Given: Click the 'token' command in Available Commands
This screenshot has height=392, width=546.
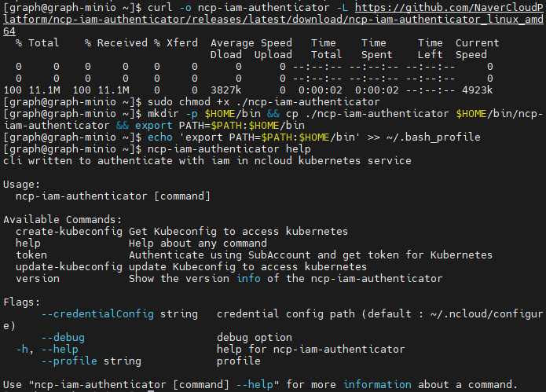Looking at the screenshot, I should tap(31, 255).
